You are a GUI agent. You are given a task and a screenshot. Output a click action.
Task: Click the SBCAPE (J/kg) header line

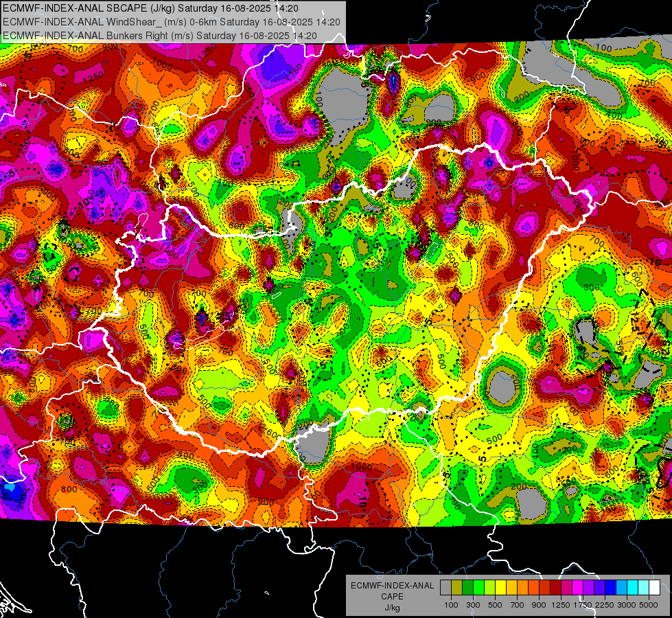pyautogui.click(x=151, y=8)
